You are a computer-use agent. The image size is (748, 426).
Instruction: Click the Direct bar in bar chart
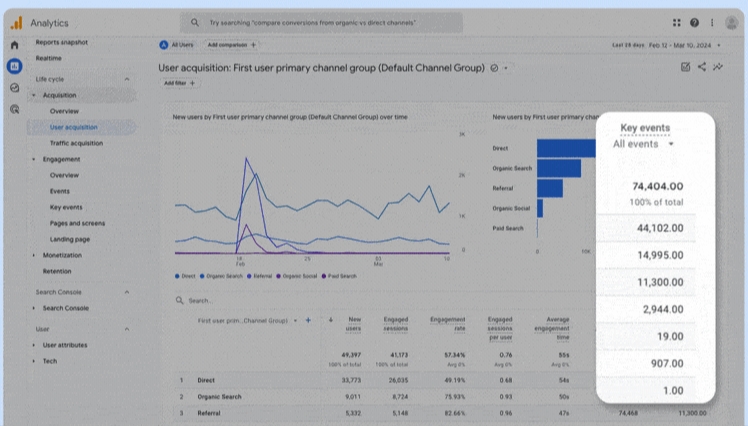566,148
